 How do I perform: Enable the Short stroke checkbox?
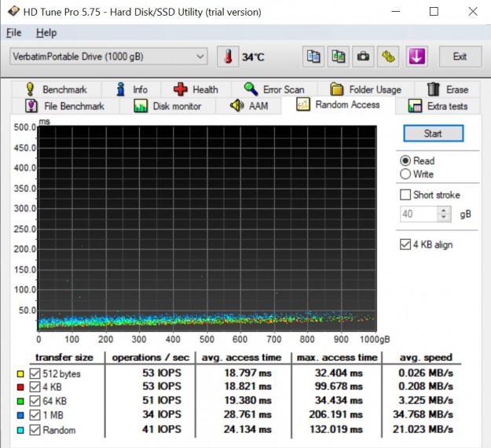point(405,195)
